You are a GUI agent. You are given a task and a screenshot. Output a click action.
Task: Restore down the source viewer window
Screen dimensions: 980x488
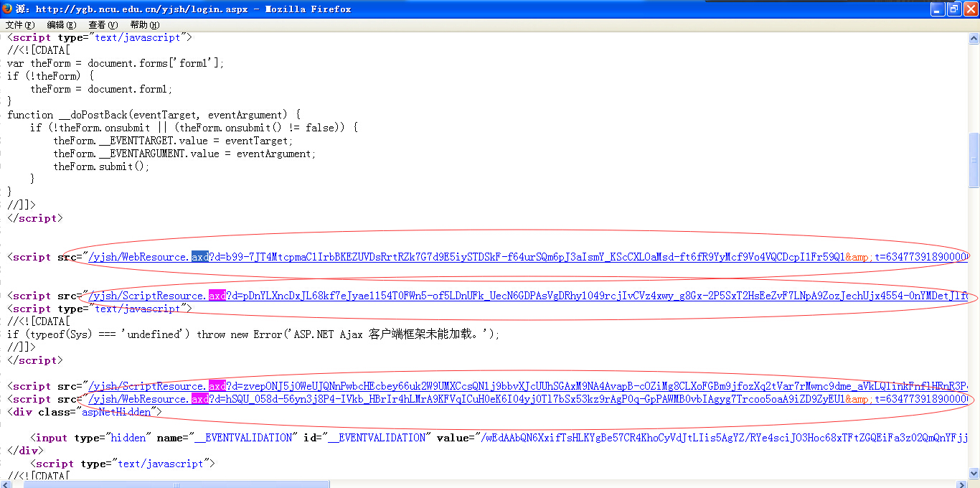(953, 9)
